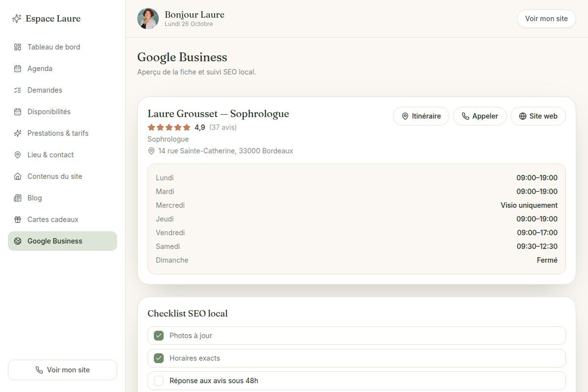
Task: Click Vendredi's 09:00–17:00 hours
Action: (x=537, y=233)
